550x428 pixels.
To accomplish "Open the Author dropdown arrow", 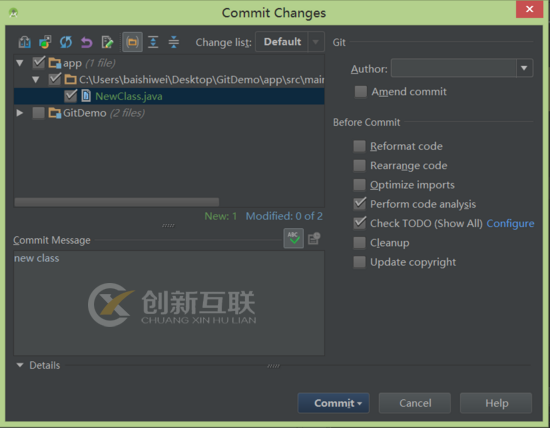I will tap(524, 68).
